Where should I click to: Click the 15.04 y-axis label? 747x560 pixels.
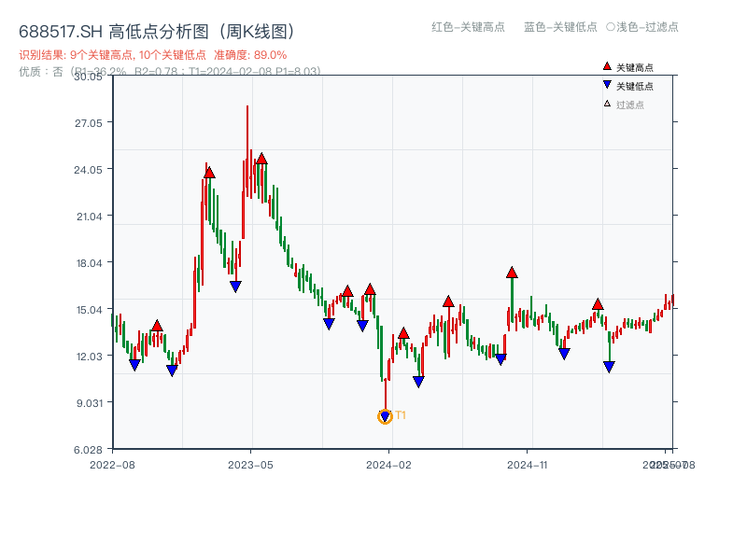[x=90, y=310]
